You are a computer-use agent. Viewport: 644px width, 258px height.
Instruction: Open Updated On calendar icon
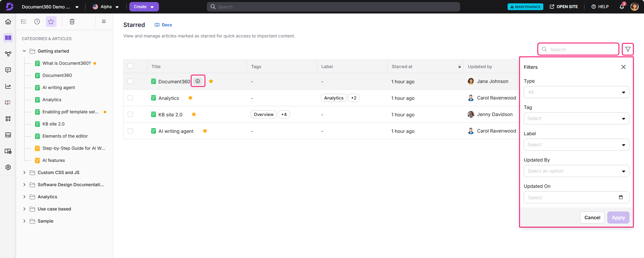tap(621, 197)
